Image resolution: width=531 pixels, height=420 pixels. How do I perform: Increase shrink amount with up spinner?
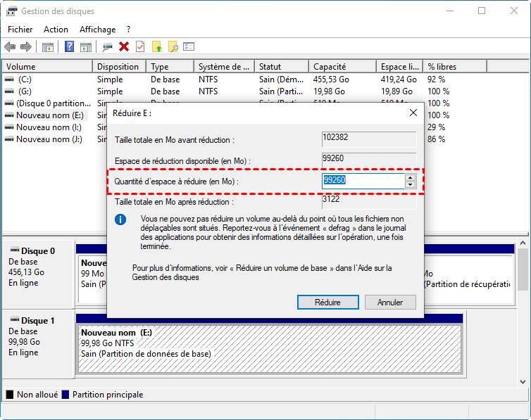point(410,177)
